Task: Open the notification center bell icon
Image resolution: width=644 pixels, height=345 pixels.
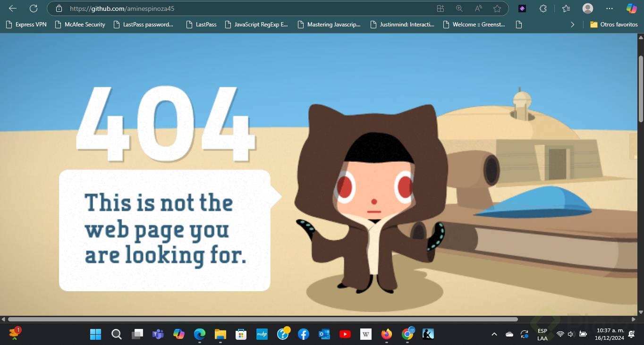Action: [x=632, y=334]
